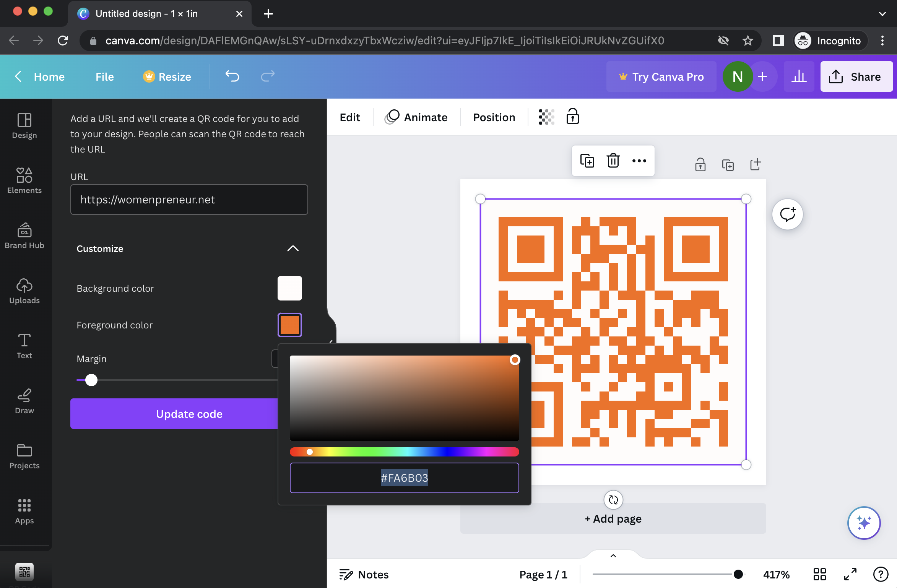Screen dimensions: 897x588
Task: Open the Position panel
Action: click(x=494, y=117)
